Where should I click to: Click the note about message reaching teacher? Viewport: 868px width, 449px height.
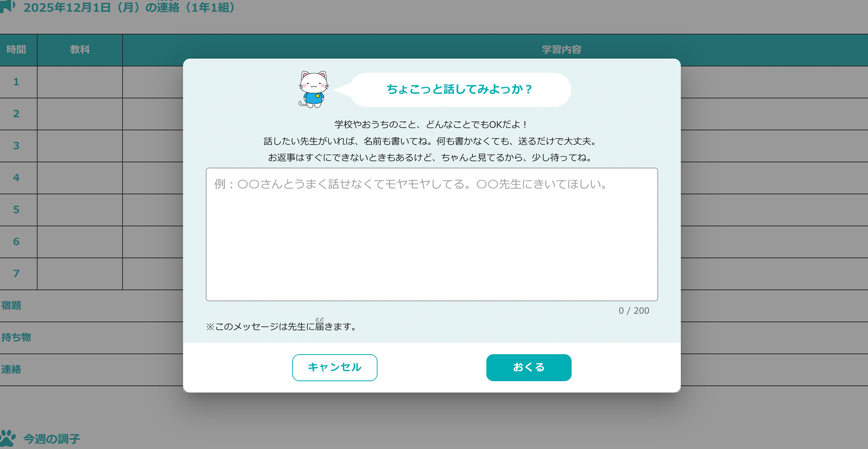pyautogui.click(x=282, y=327)
